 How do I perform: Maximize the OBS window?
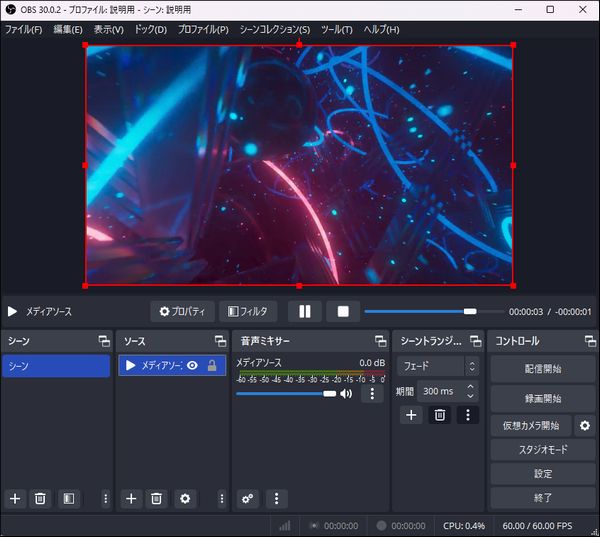(x=550, y=10)
